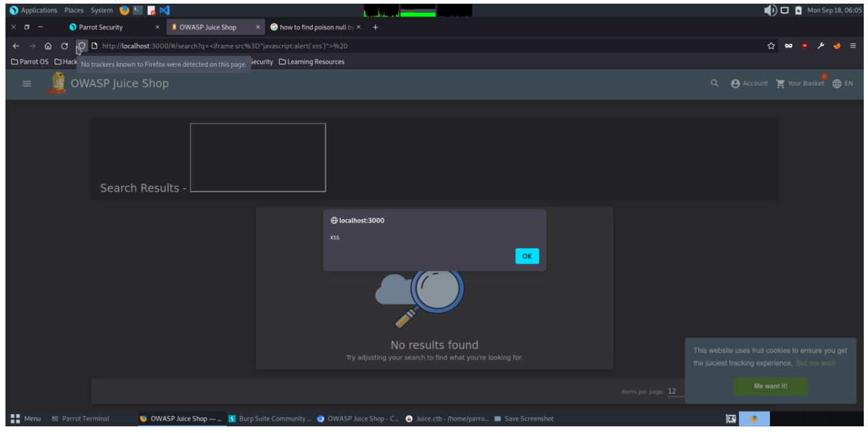The image size is (868, 433).
Task: Click the volume speaker icon
Action: tap(770, 10)
